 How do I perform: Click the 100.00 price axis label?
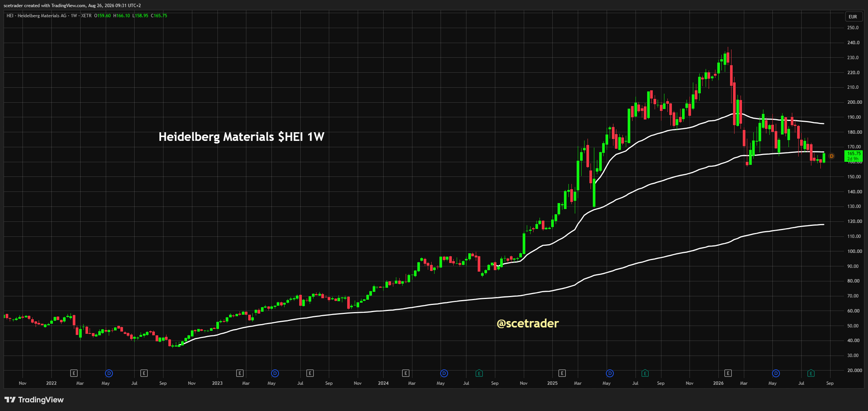coord(855,251)
